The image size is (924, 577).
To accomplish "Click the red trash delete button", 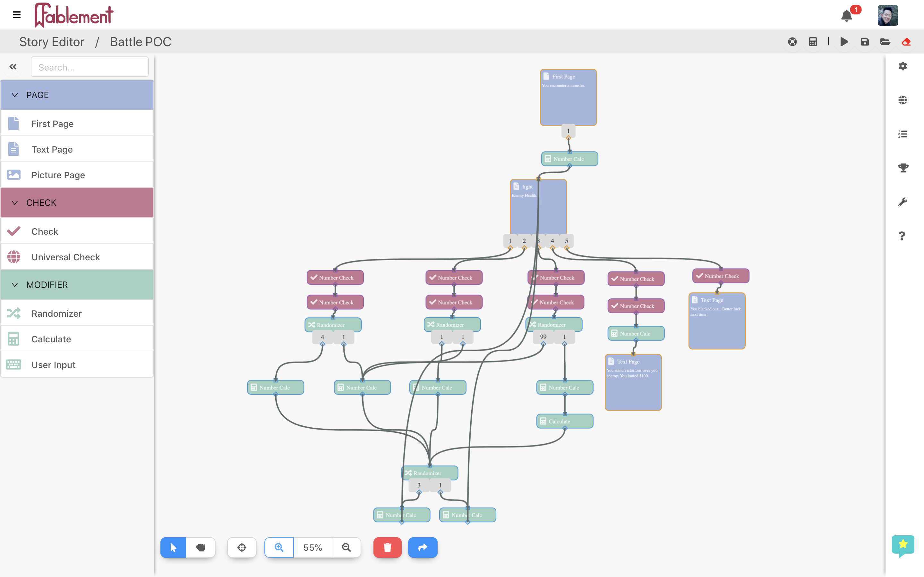I will 387,547.
